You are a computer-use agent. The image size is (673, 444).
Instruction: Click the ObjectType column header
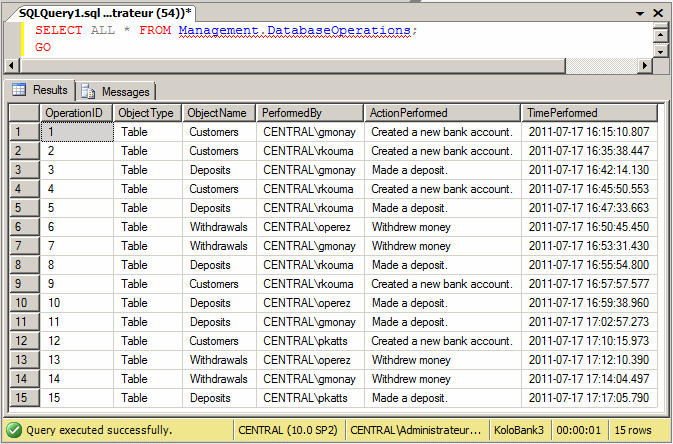click(147, 113)
